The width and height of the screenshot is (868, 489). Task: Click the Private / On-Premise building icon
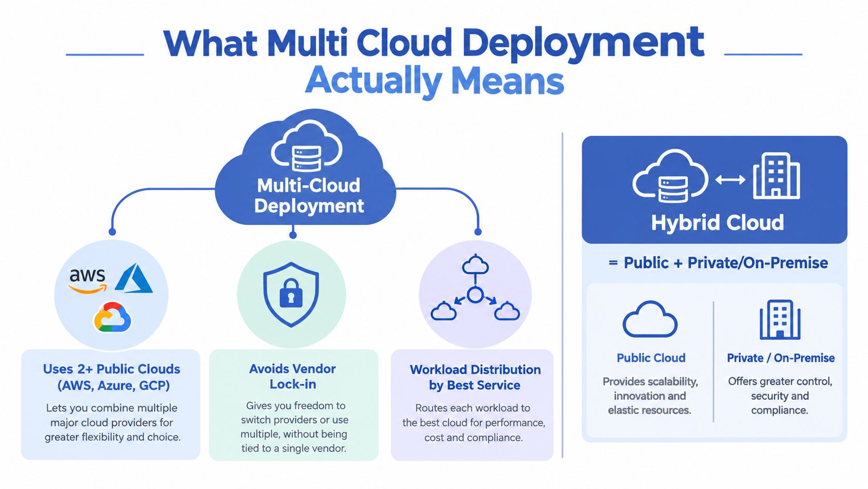[x=780, y=320]
